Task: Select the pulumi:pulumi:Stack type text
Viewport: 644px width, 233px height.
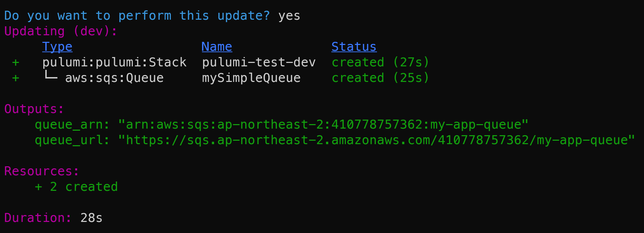Action: click(x=114, y=62)
